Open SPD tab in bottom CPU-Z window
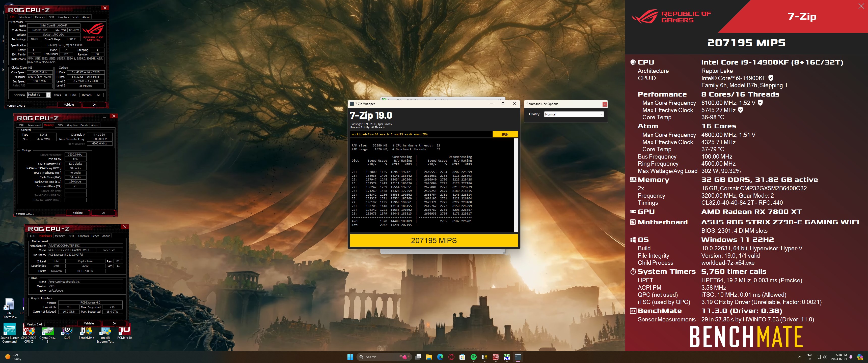The image size is (868, 363). (71, 236)
